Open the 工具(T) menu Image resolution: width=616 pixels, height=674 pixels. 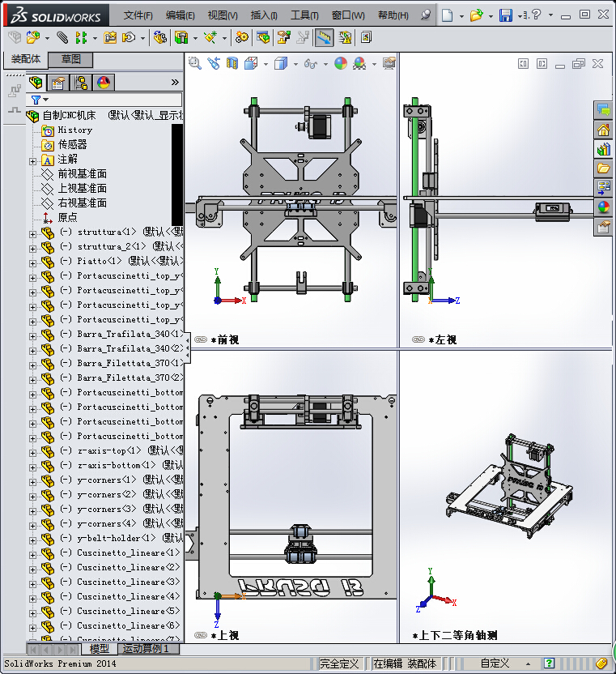tap(304, 15)
